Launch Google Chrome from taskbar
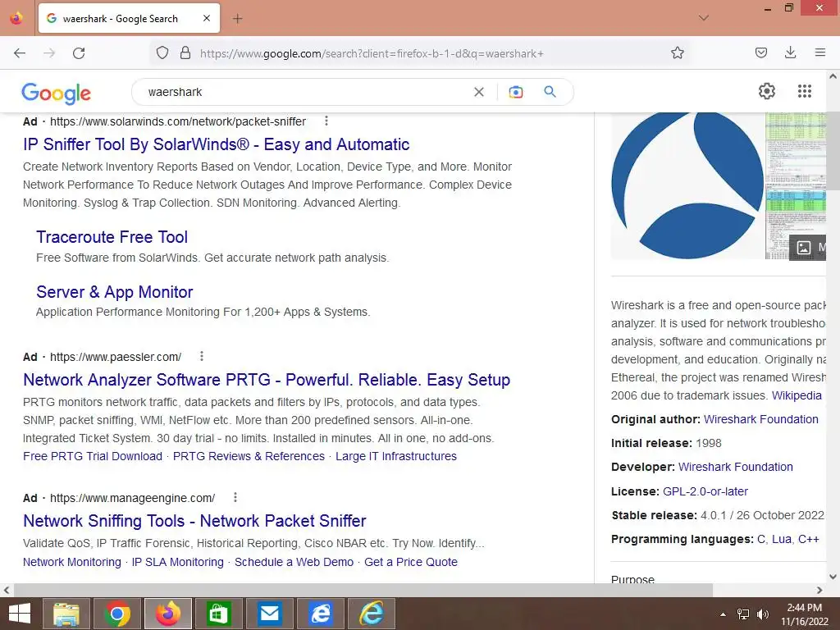The width and height of the screenshot is (840, 630). (x=117, y=614)
